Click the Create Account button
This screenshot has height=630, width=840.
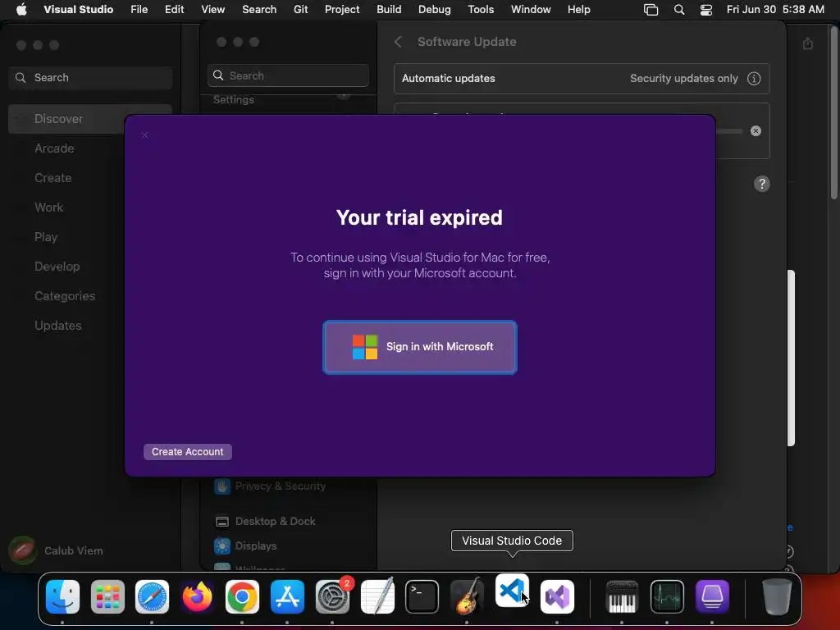point(188,452)
